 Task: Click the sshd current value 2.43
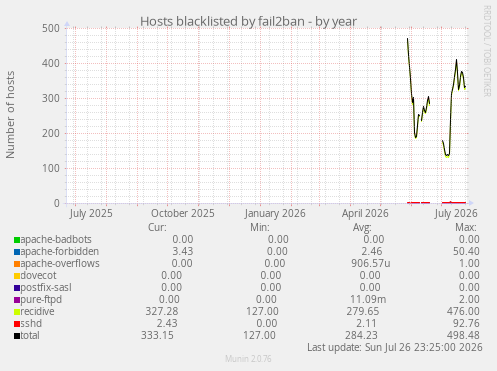(167, 323)
